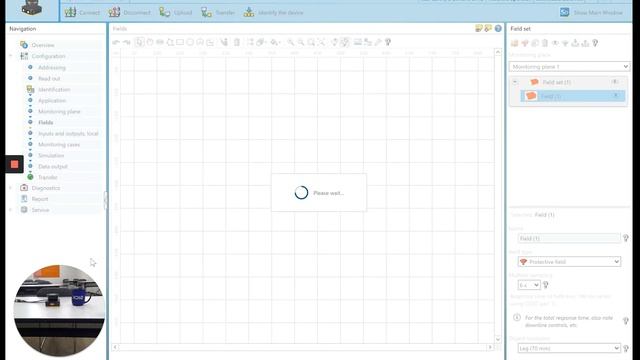Open the Identification page
640x360 pixels.
(54, 89)
